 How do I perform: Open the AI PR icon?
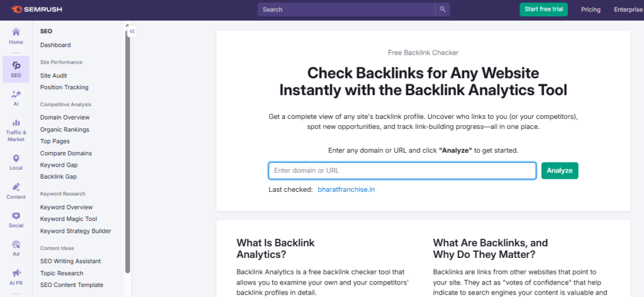(x=16, y=273)
